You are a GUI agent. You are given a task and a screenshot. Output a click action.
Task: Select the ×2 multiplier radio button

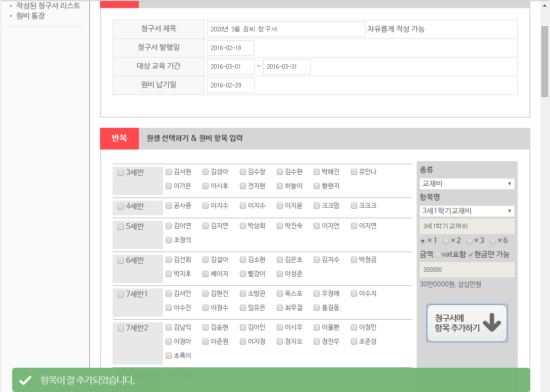(x=446, y=241)
